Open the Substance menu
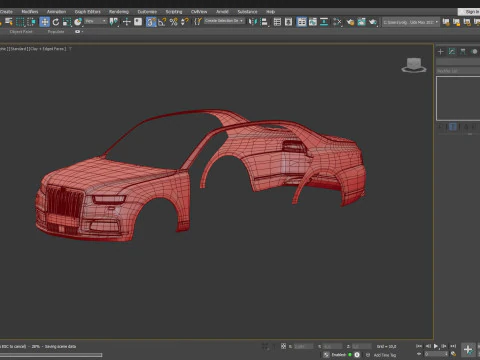 [247, 12]
